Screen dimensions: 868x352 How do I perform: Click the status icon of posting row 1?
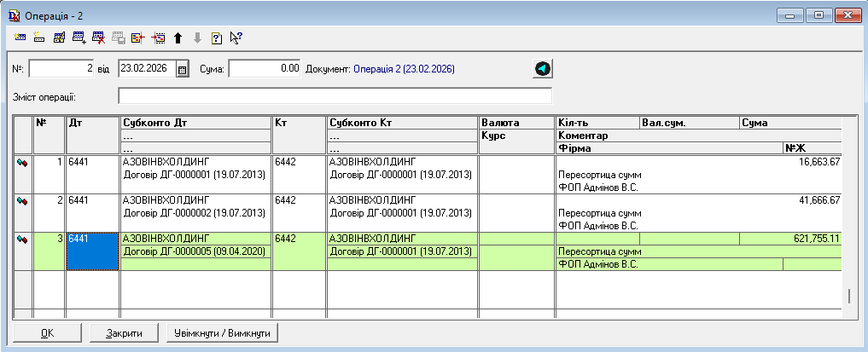[x=22, y=162]
